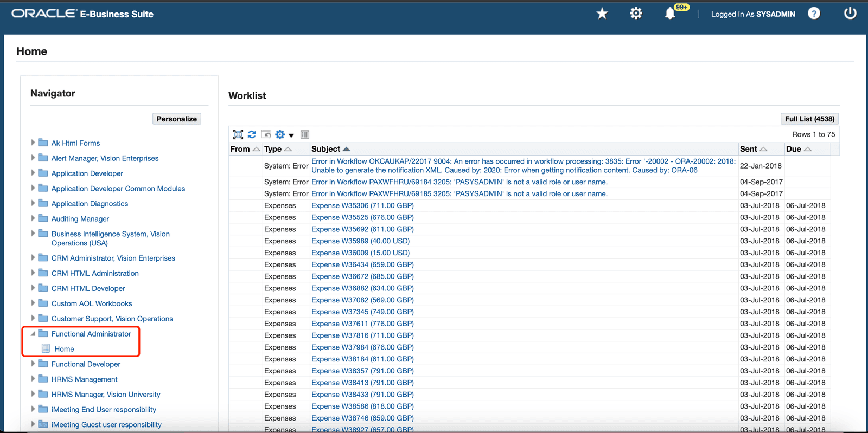Viewport: 868px width, 433px height.
Task: Click the Worklist column-resize icon
Action: [x=305, y=134]
